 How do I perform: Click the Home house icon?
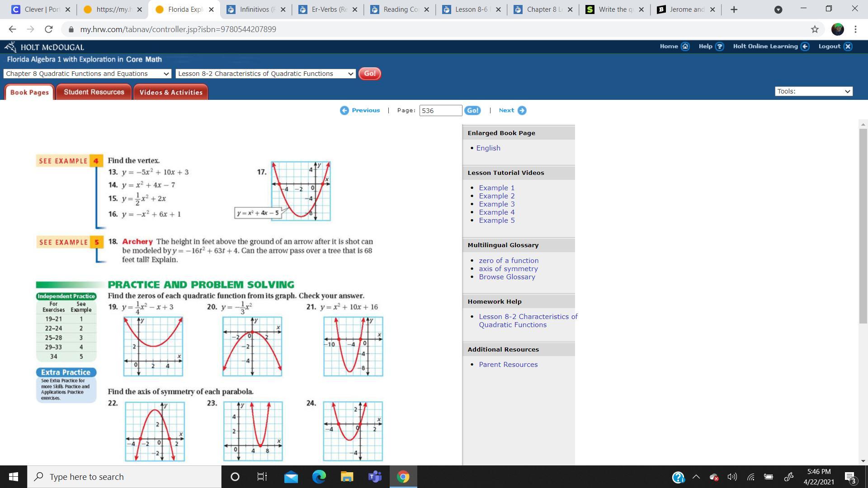point(685,47)
